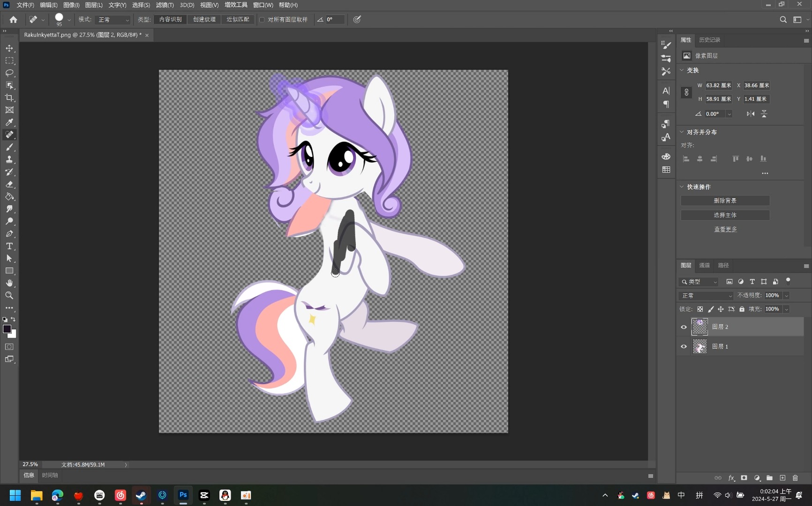The image size is (812, 506).
Task: Create a new group folder icon
Action: click(x=769, y=478)
